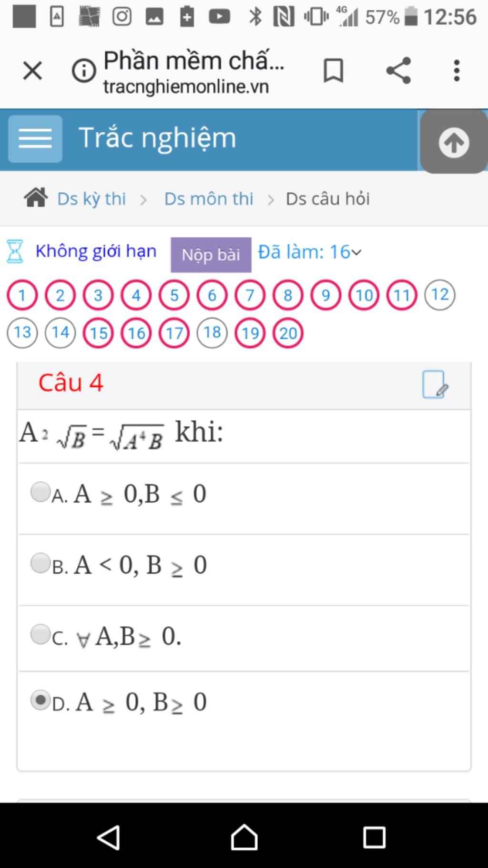The image size is (488, 868).
Task: Jump to question 18
Action: (x=212, y=332)
